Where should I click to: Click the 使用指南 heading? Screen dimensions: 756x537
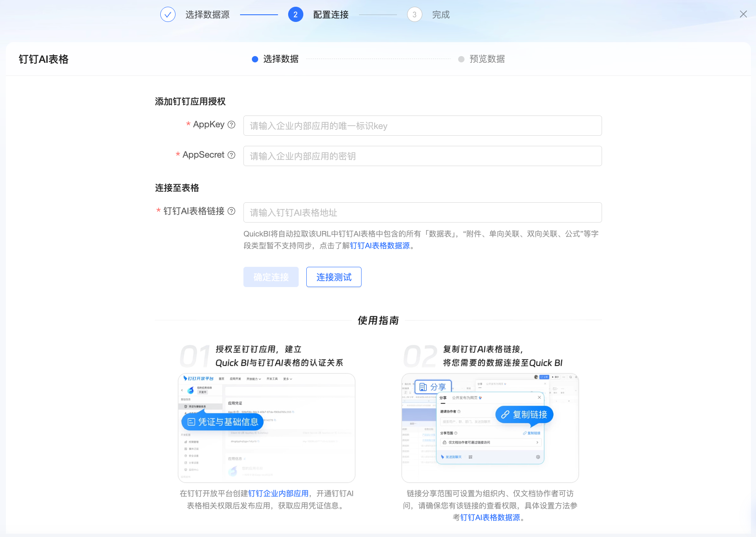point(378,321)
